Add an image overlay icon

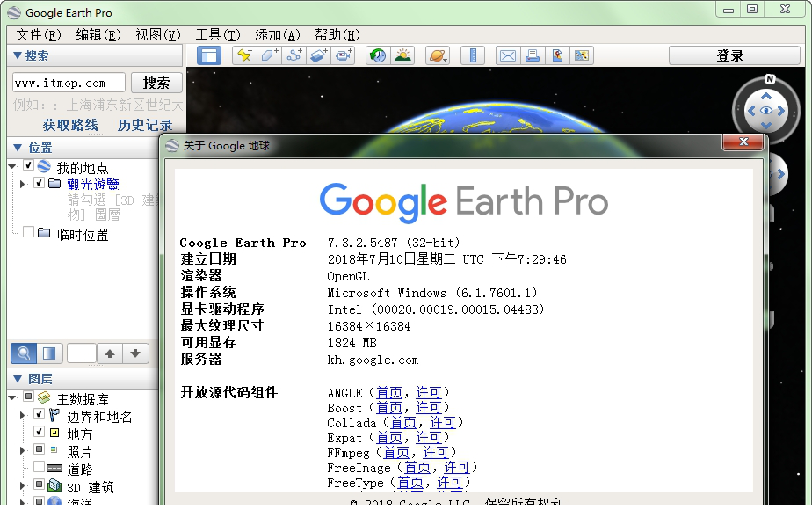click(318, 55)
